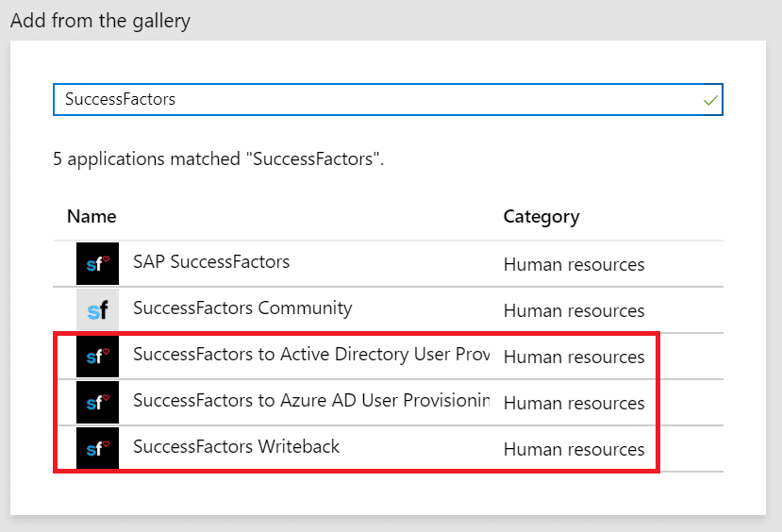Image resolution: width=782 pixels, height=532 pixels.
Task: Click the SAP SuccessFactors app icon
Action: point(97,263)
